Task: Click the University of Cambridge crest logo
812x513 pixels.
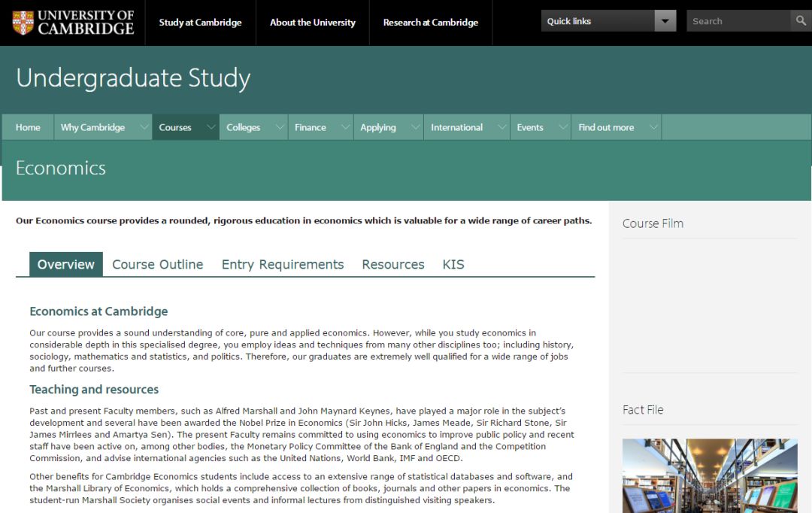Action: pos(23,23)
